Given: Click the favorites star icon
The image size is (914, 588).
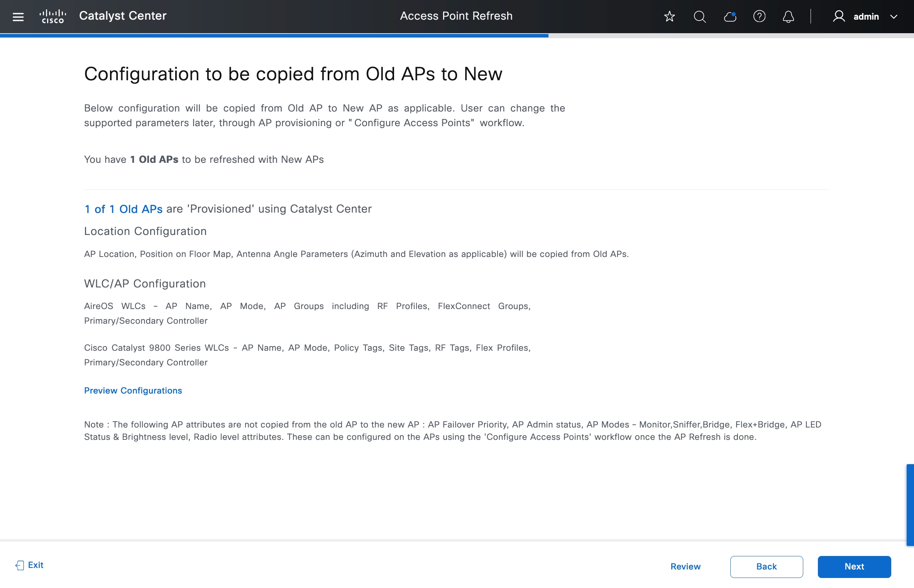Looking at the screenshot, I should tap(669, 16).
